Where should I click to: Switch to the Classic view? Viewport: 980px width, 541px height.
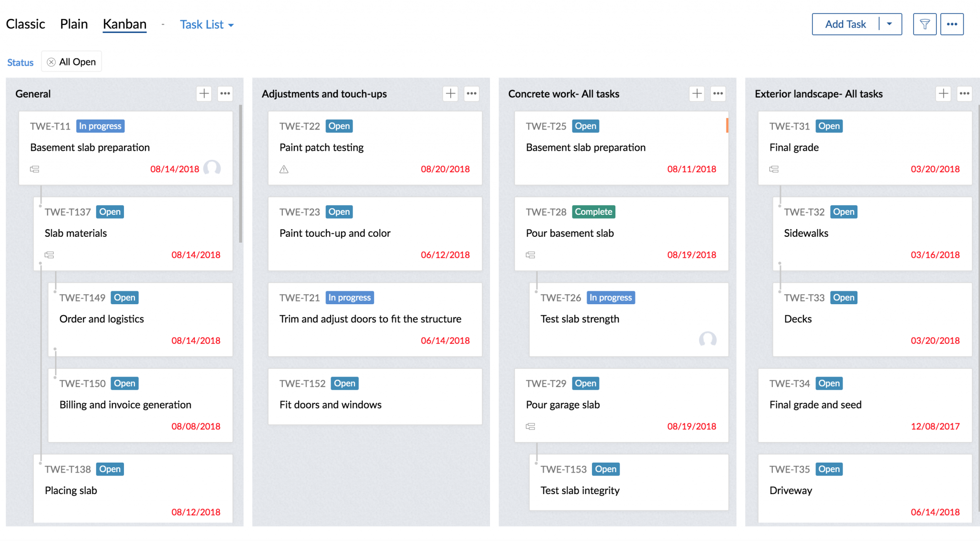click(25, 23)
